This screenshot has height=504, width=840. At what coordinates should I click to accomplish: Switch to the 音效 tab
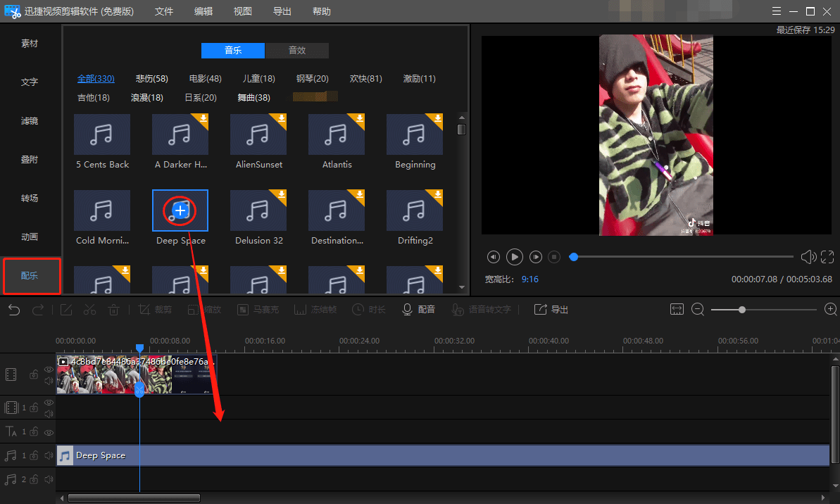tap(297, 51)
